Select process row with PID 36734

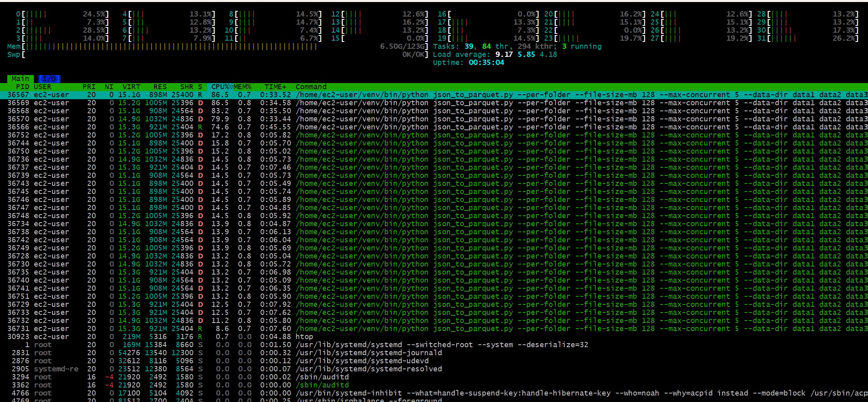click(434, 224)
